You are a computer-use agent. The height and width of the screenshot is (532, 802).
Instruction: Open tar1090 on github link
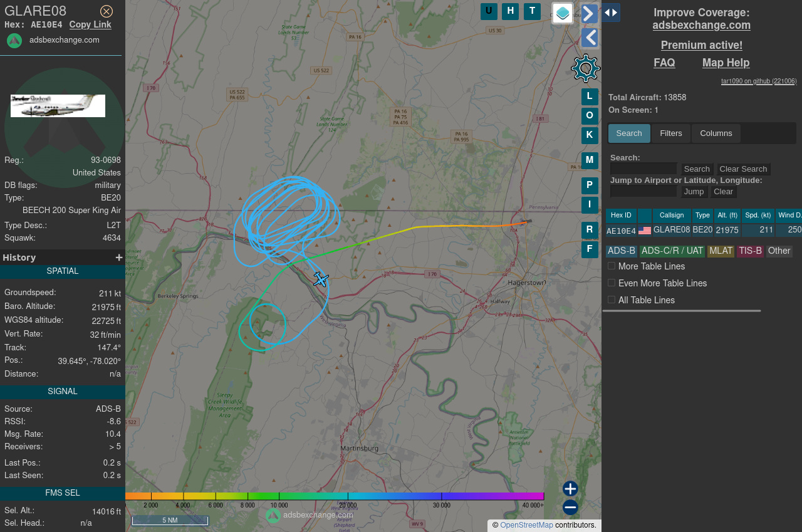pyautogui.click(x=759, y=81)
